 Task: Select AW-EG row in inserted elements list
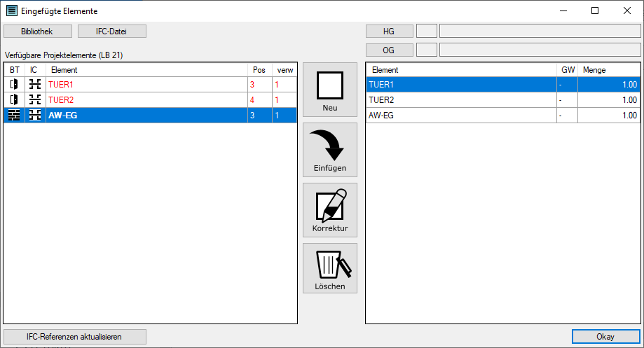coord(502,116)
